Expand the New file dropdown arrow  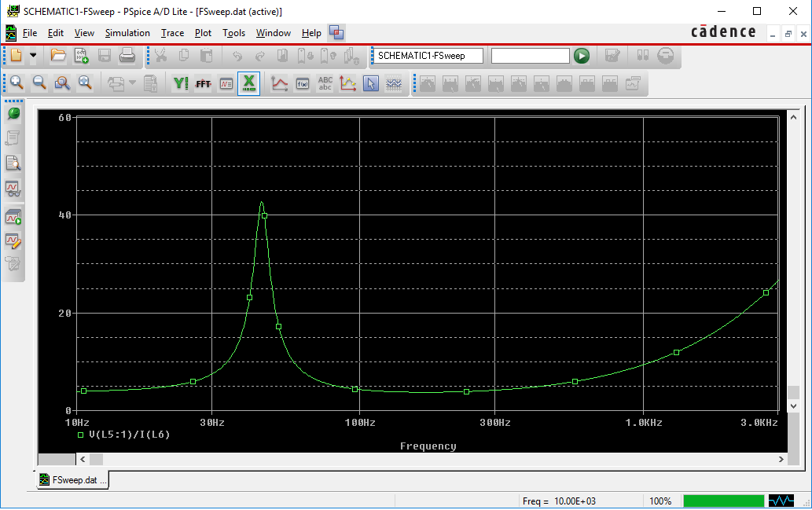(x=33, y=56)
